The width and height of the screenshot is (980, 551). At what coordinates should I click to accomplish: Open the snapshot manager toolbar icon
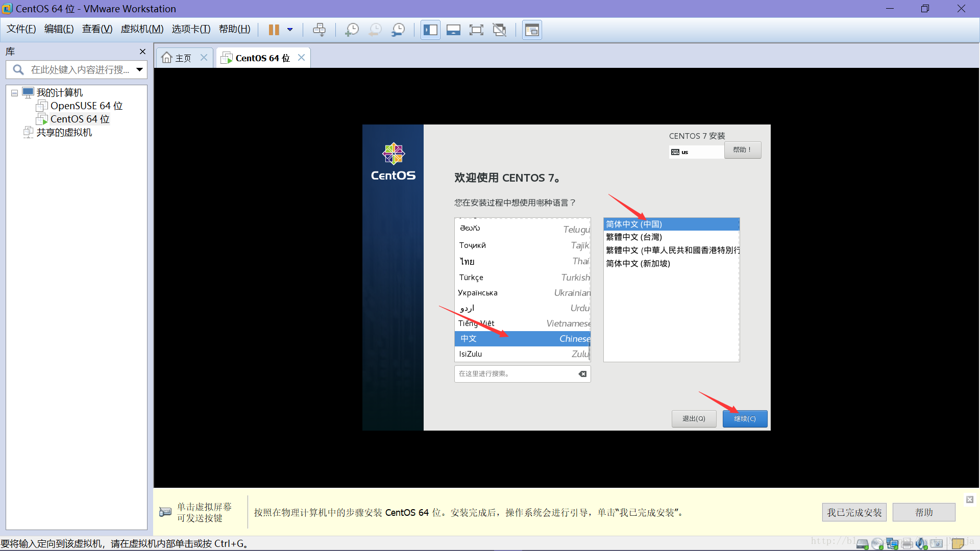[398, 30]
